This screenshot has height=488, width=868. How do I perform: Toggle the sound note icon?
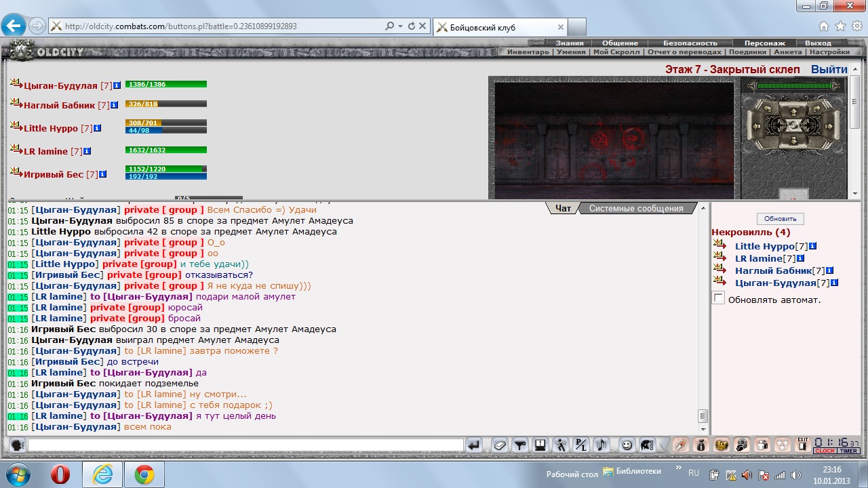tap(601, 445)
